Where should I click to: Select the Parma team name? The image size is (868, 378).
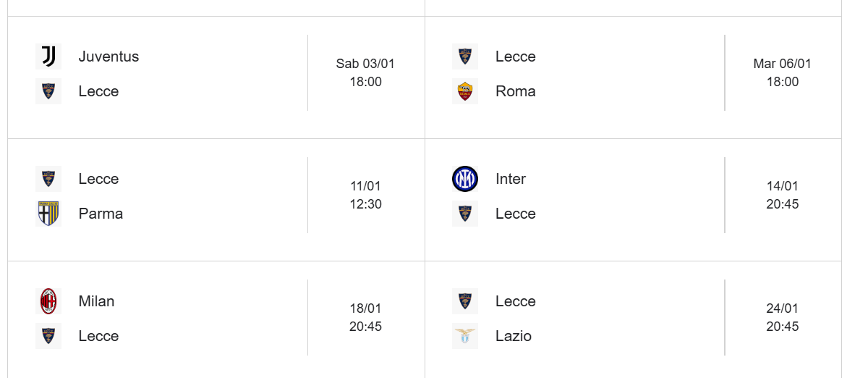point(101,214)
